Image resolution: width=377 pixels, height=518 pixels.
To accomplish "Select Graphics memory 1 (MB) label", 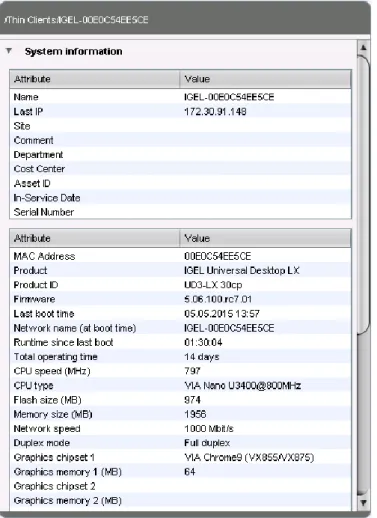I will tap(68, 472).
